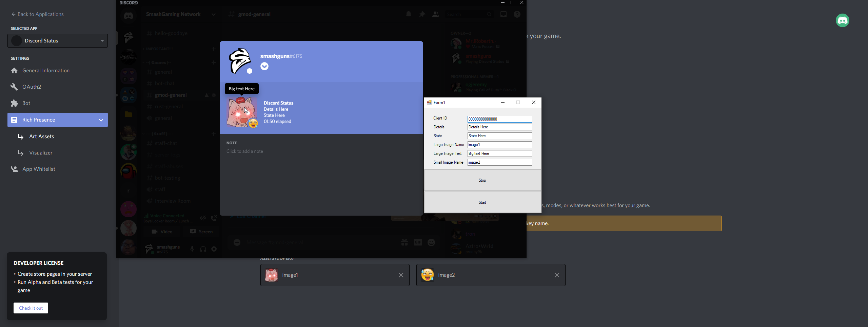This screenshot has height=327, width=868.
Task: Click to add a note field
Action: coord(245,151)
